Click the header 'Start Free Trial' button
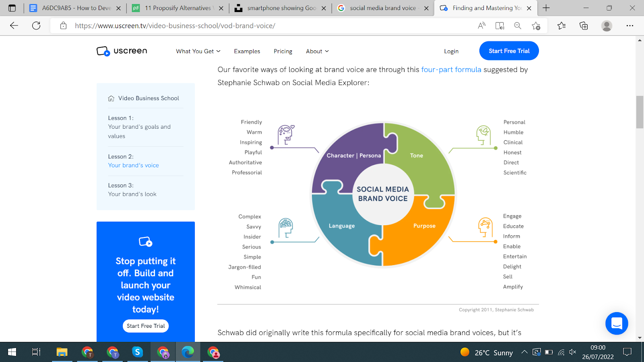The width and height of the screenshot is (644, 362). 509,51
